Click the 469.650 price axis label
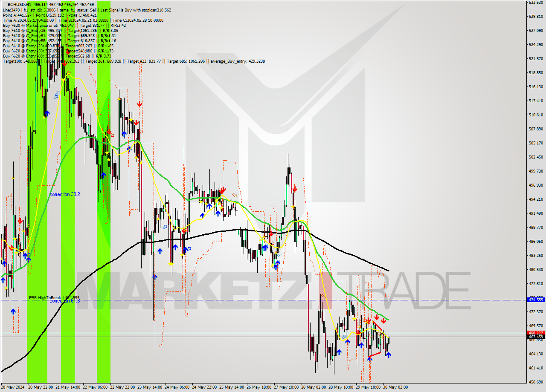Viewport: 546px width, 392px height. [x=535, y=326]
